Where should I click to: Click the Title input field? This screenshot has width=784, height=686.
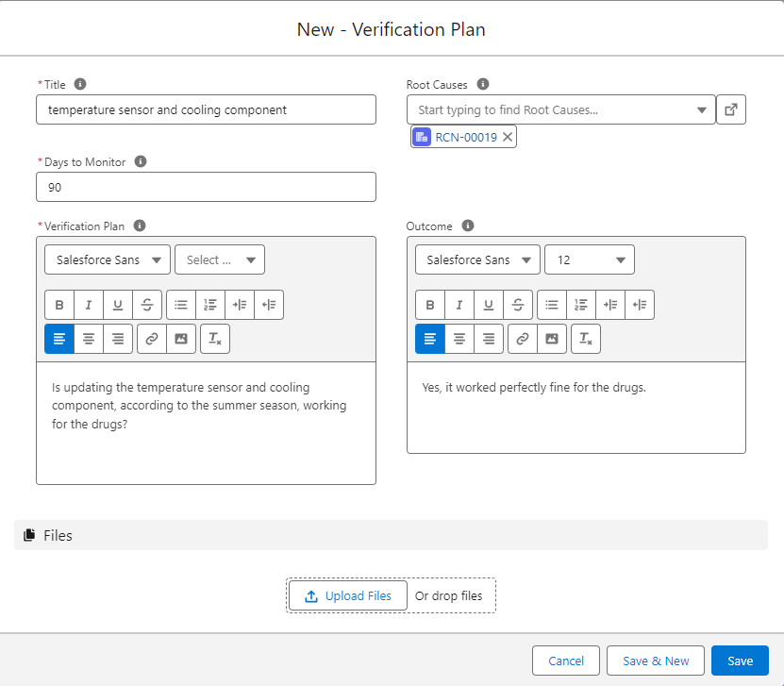click(x=206, y=109)
